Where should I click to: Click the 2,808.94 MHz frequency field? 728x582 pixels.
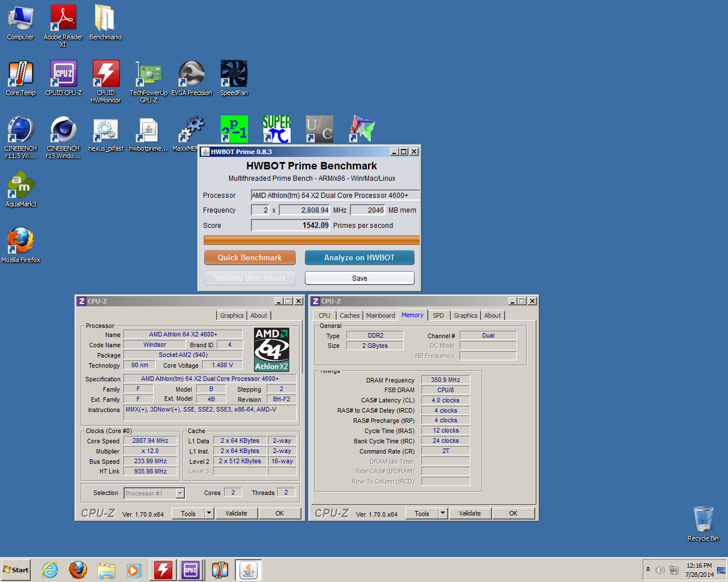tap(304, 210)
